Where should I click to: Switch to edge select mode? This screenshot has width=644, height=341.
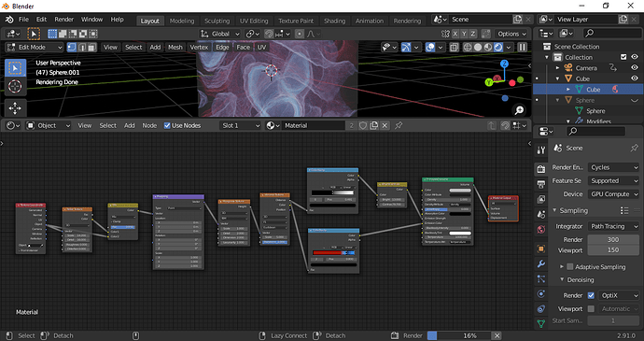82,48
